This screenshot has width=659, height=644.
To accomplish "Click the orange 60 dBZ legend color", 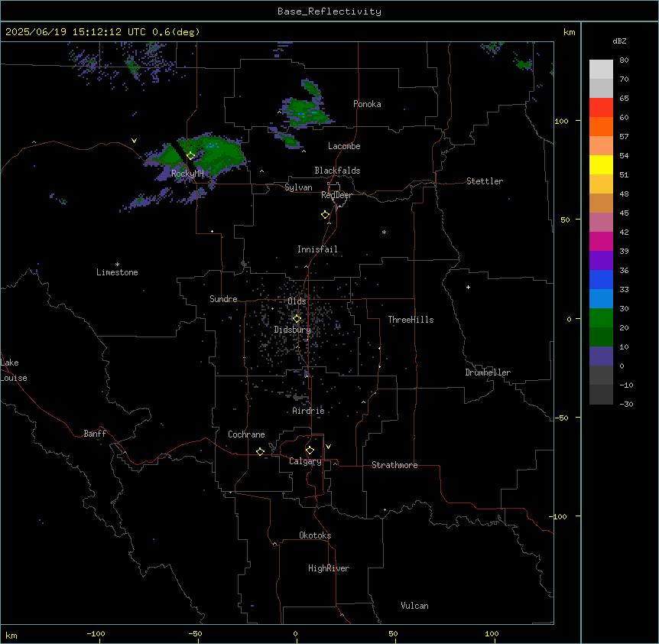I will pos(601,126).
